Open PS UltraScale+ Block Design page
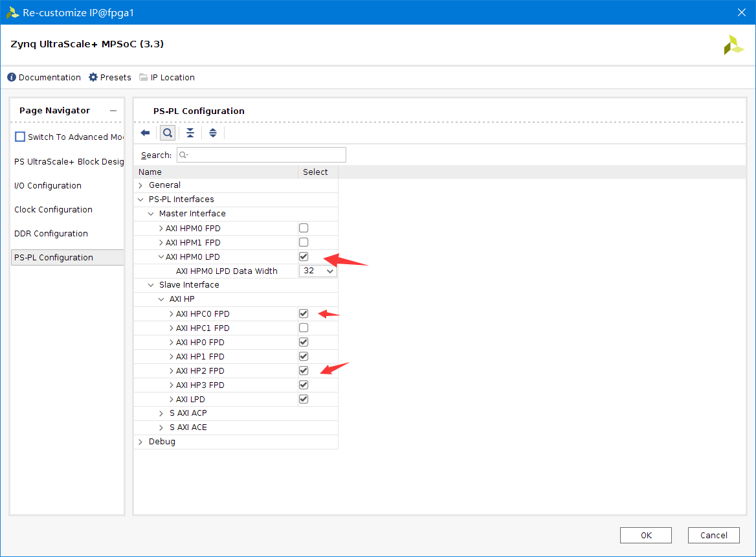Image resolution: width=756 pixels, height=557 pixels. coord(69,161)
